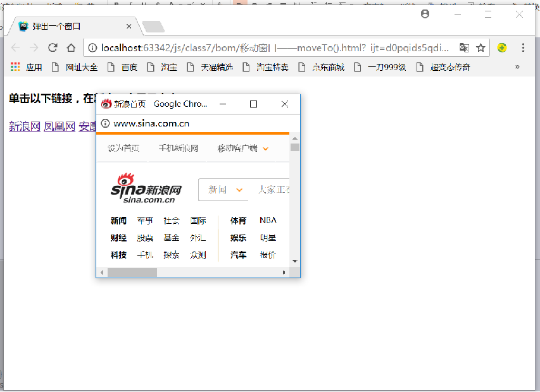Open the 超变态传奇 bookmark
Image resolution: width=540 pixels, height=392 pixels.
[443, 67]
